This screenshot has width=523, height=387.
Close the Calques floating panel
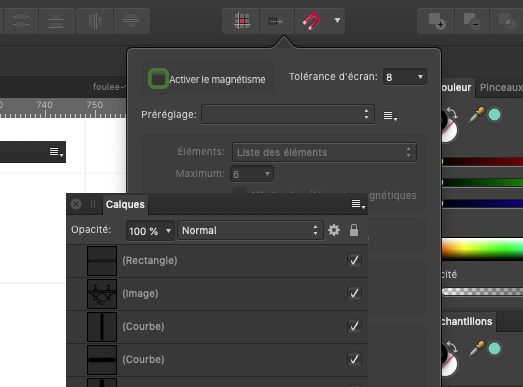(76, 204)
